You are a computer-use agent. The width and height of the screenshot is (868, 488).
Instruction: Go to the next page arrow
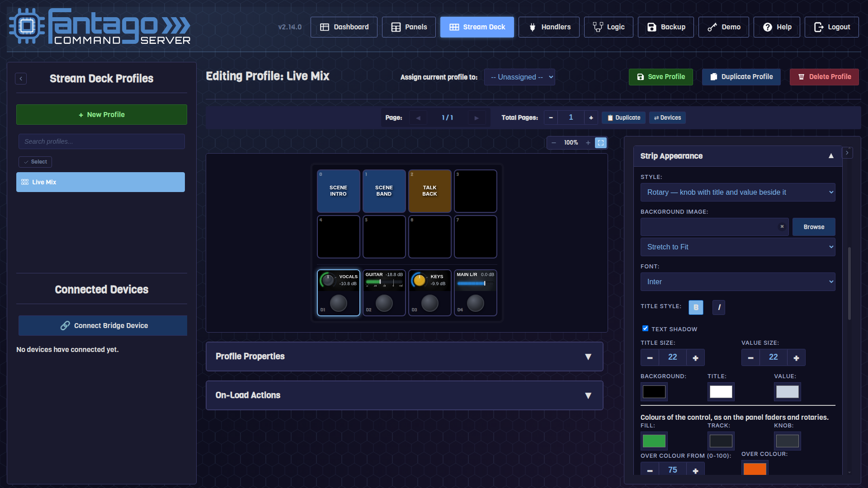coord(476,118)
